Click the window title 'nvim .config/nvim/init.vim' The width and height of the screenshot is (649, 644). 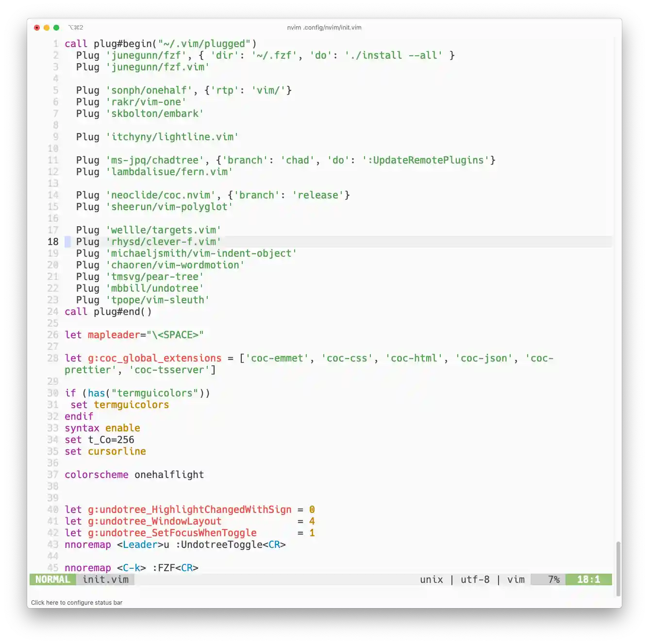(324, 28)
